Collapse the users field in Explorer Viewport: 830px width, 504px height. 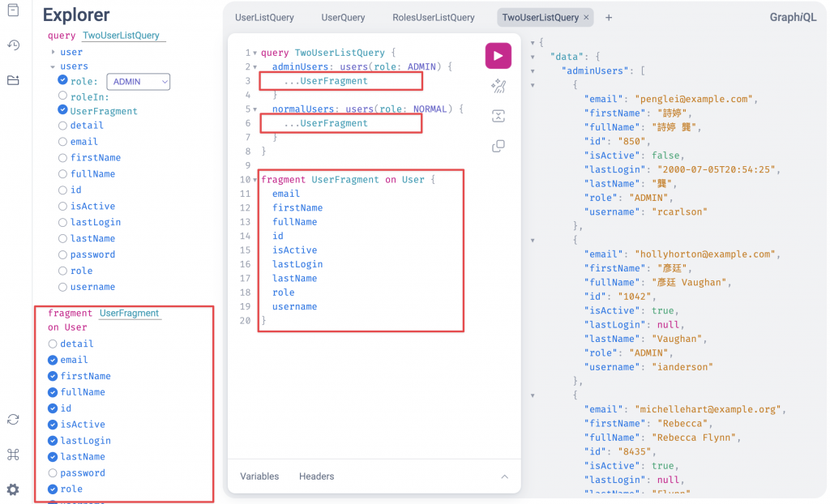click(x=53, y=66)
